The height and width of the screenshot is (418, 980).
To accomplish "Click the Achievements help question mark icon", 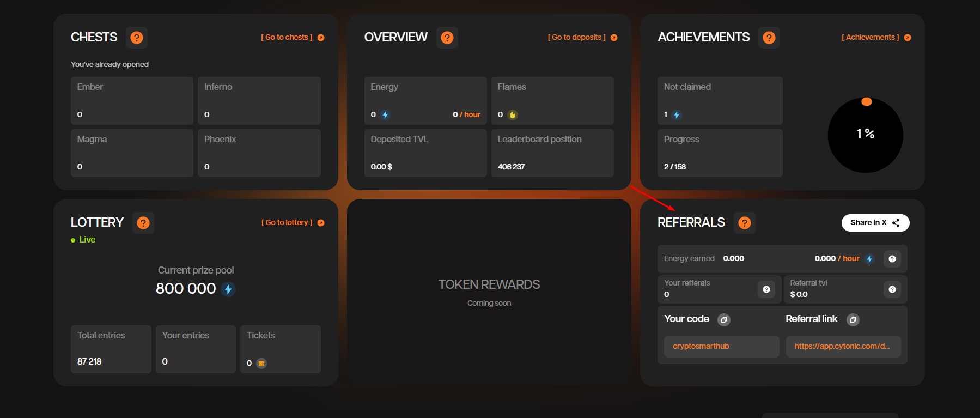I will pos(769,38).
